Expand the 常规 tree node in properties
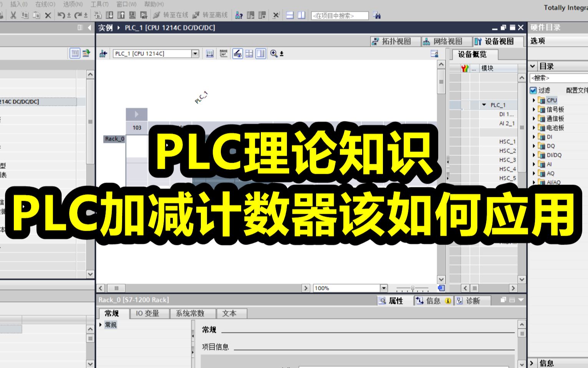The width and height of the screenshot is (588, 368). [101, 325]
